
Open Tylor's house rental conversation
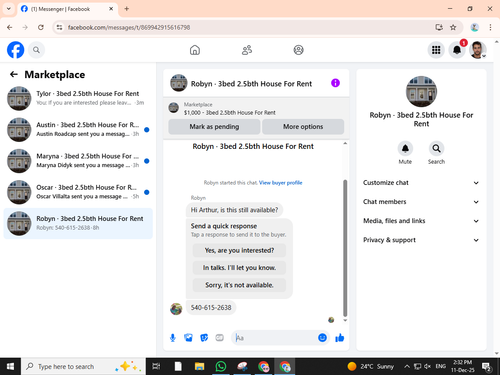(x=78, y=98)
